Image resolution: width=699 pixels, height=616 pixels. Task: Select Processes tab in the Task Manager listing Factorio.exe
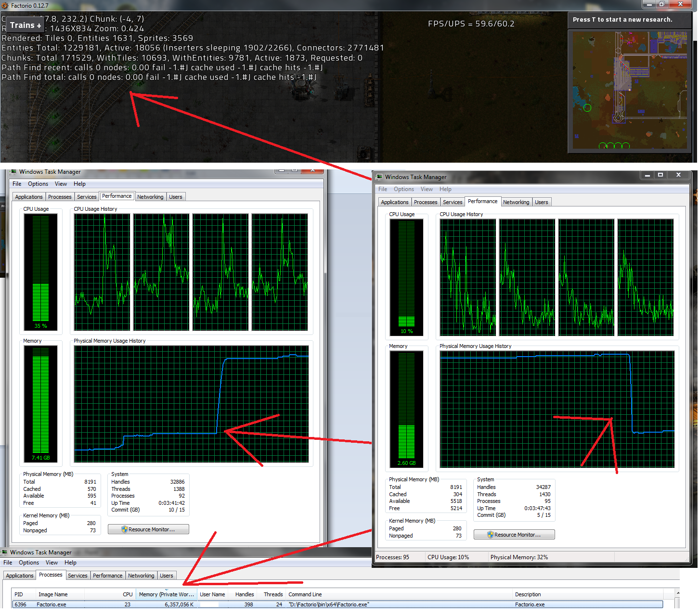(x=51, y=575)
